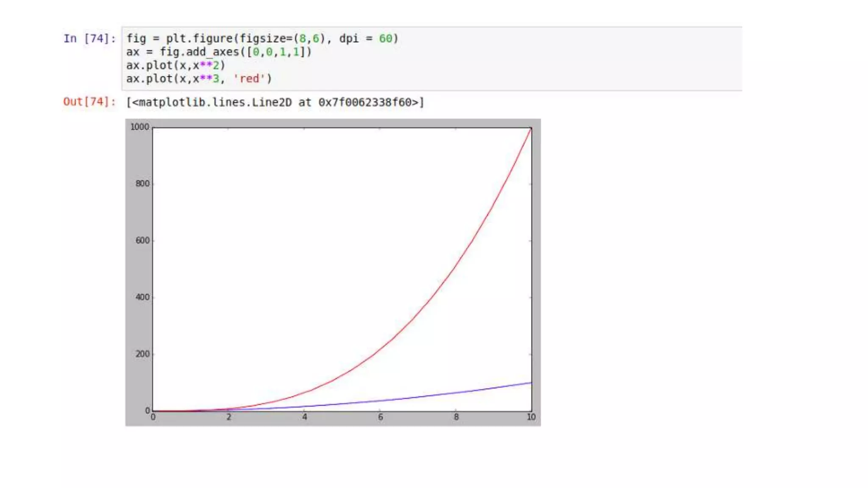Click the 10 x-axis tick label
Image resolution: width=868 pixels, height=488 pixels.
click(531, 417)
